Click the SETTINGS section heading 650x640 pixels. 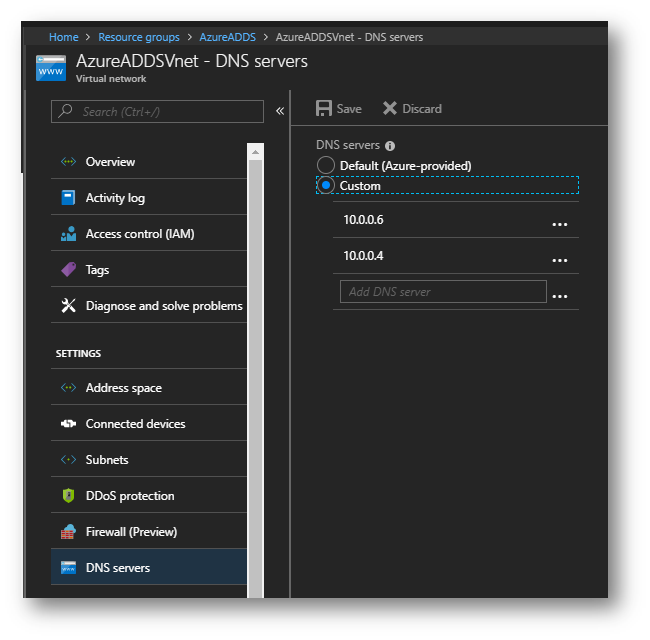pos(78,354)
